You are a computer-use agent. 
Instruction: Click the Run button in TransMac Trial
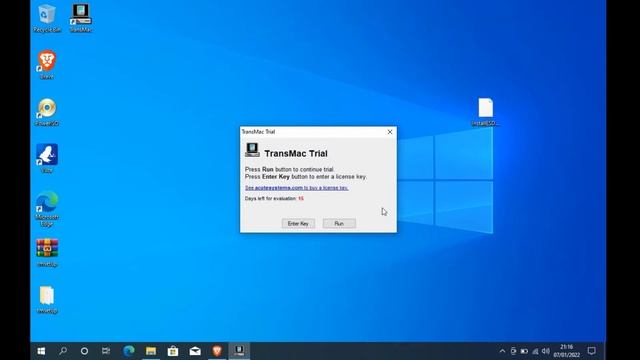click(x=339, y=223)
